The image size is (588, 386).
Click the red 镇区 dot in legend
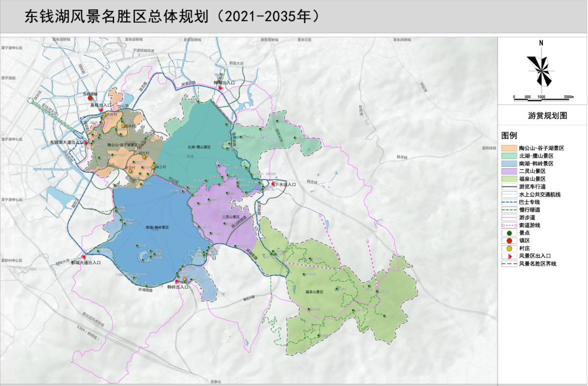point(509,240)
